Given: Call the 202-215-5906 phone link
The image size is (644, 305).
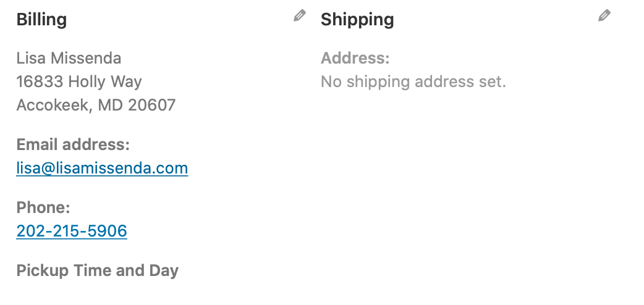Looking at the screenshot, I should pos(72,231).
